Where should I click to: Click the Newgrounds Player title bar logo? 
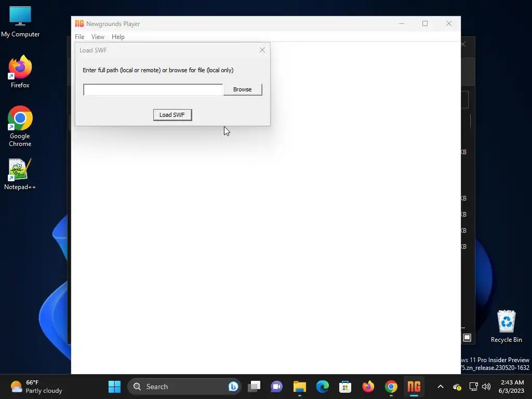coord(79,23)
